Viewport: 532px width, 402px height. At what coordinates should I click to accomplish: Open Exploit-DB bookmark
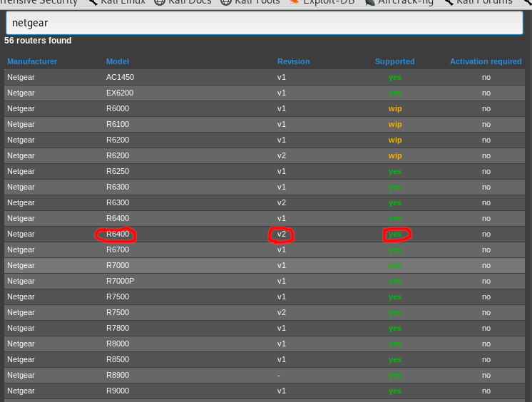[322, 3]
